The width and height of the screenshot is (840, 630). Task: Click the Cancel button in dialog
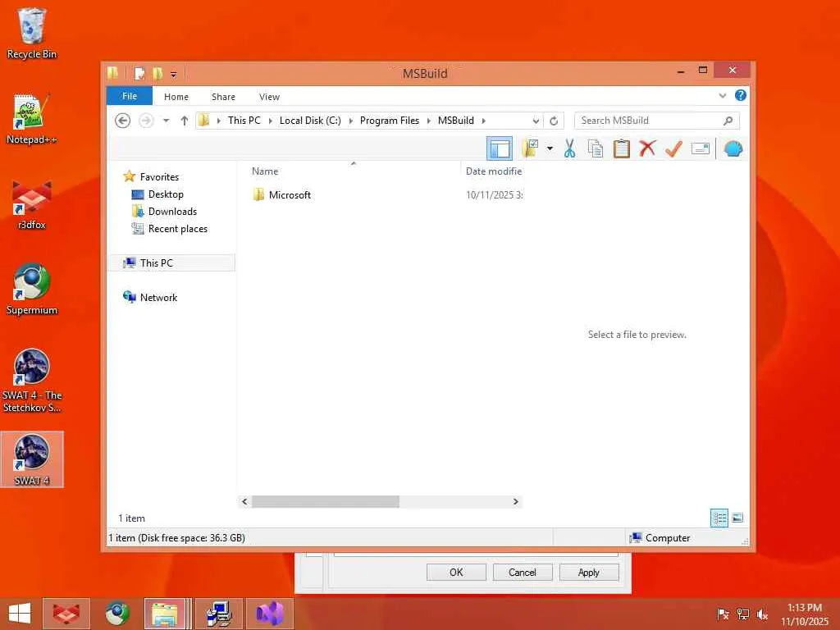(x=523, y=572)
